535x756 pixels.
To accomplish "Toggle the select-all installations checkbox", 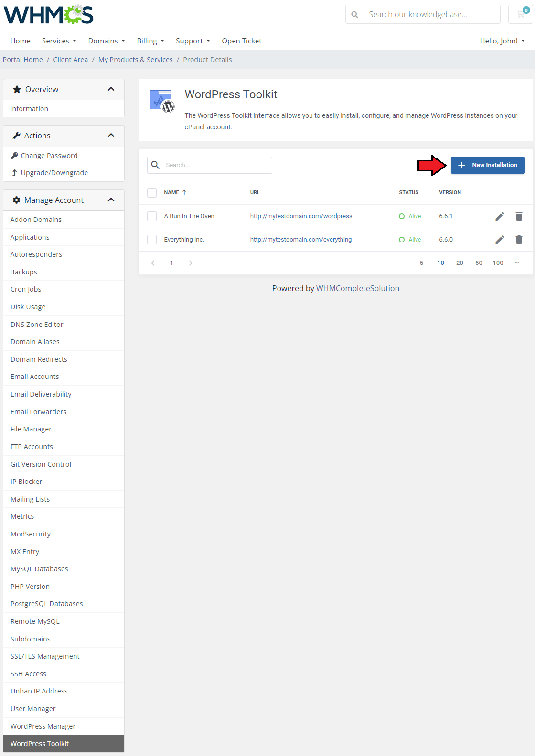I will tap(152, 193).
